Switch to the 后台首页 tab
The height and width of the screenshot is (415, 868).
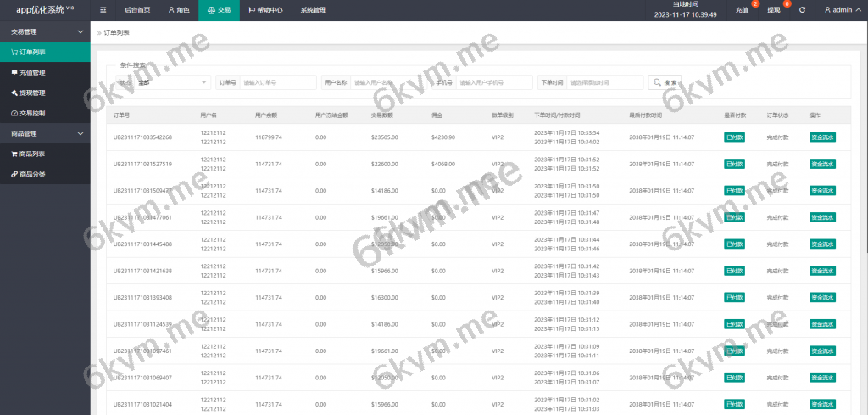[x=136, y=10]
